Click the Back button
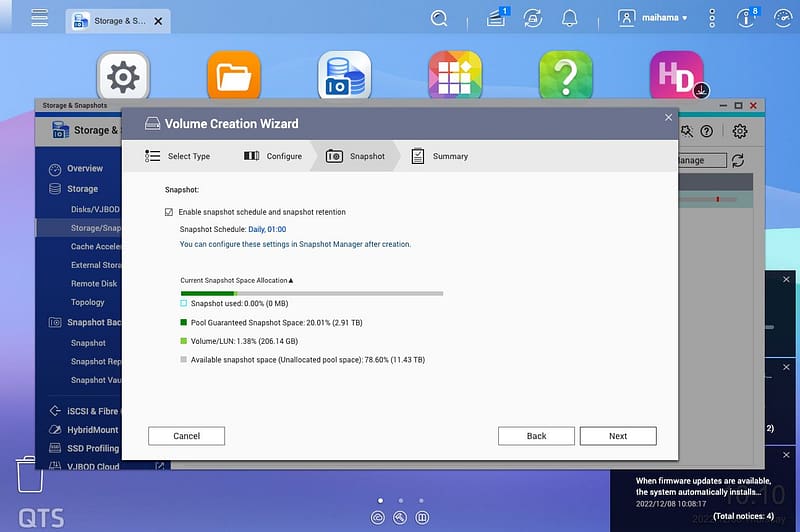Screen dimensions: 800x532 (x=536, y=436)
